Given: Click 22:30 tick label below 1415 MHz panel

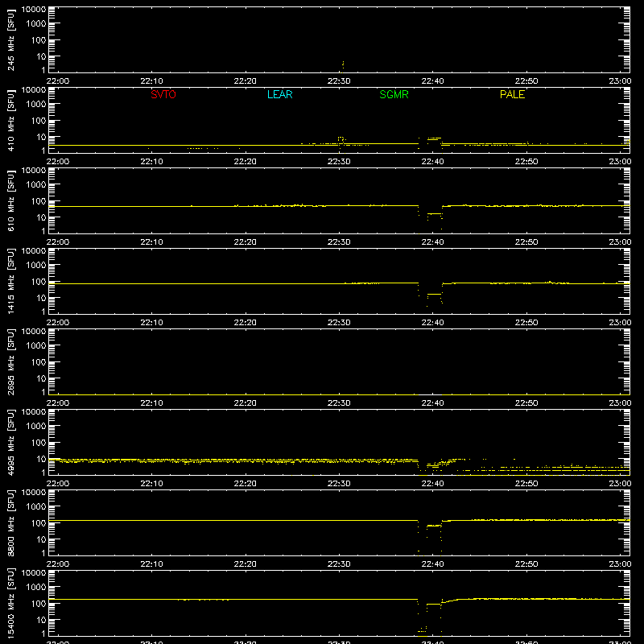Looking at the screenshot, I should (339, 323).
